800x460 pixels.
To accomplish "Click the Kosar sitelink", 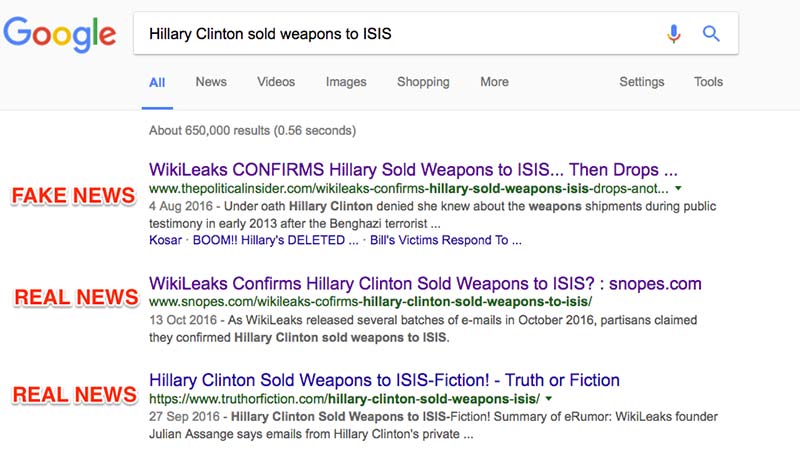I will point(165,240).
